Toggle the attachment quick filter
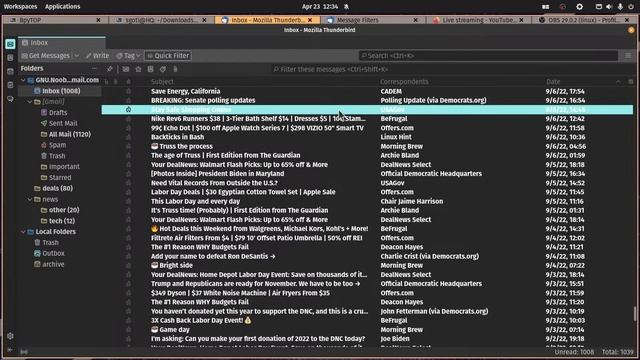Screen dimensions: 640x360 [x=176, y=69]
